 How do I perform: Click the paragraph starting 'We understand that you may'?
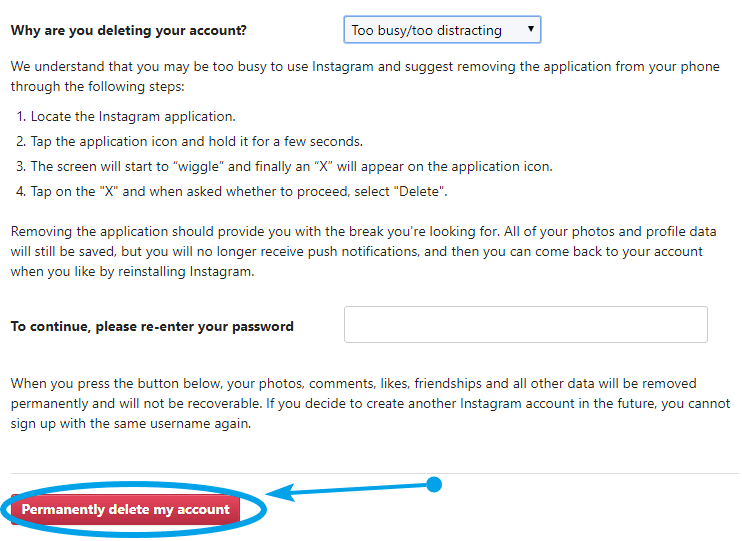(365, 76)
